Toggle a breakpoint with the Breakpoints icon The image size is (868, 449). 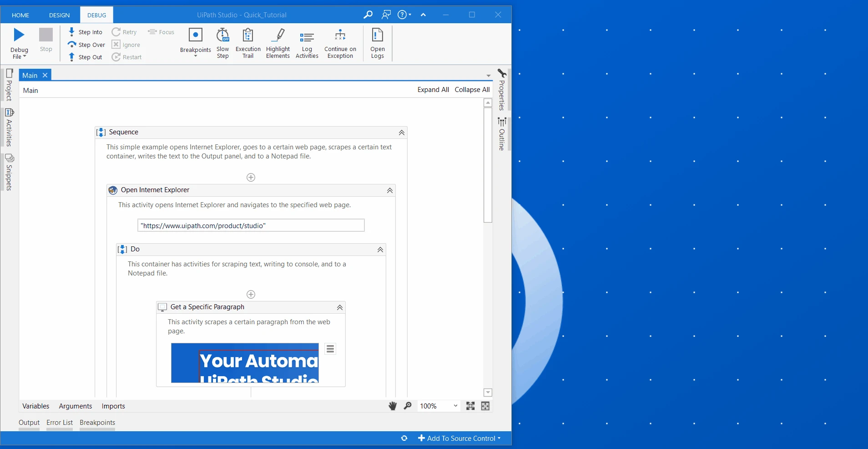tap(196, 36)
